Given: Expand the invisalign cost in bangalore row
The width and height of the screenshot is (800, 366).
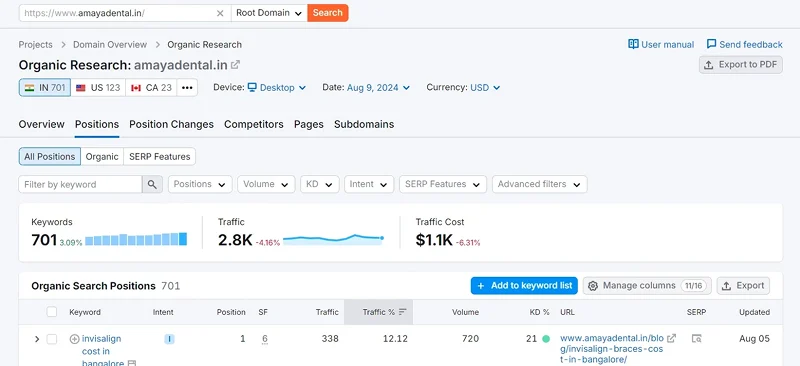Looking at the screenshot, I should pos(36,339).
